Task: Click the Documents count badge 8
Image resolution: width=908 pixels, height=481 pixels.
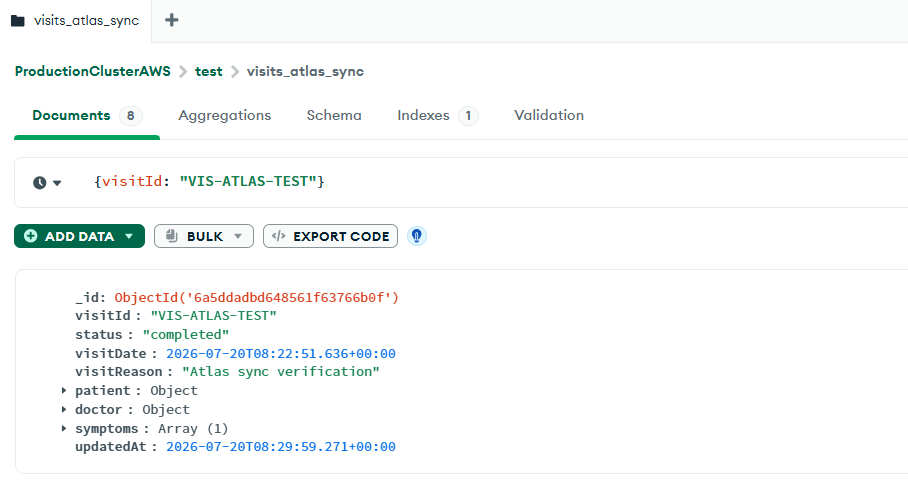Action: [x=131, y=116]
